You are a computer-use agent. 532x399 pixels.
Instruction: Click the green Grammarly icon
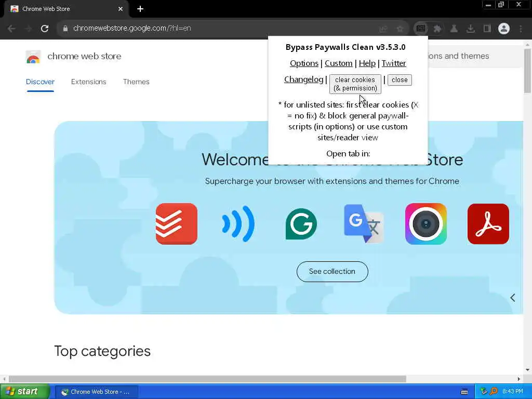click(x=301, y=224)
